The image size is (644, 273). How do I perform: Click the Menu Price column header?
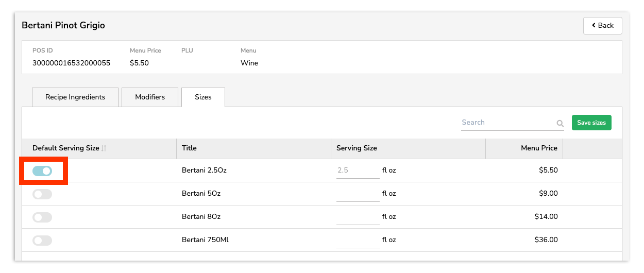click(539, 148)
